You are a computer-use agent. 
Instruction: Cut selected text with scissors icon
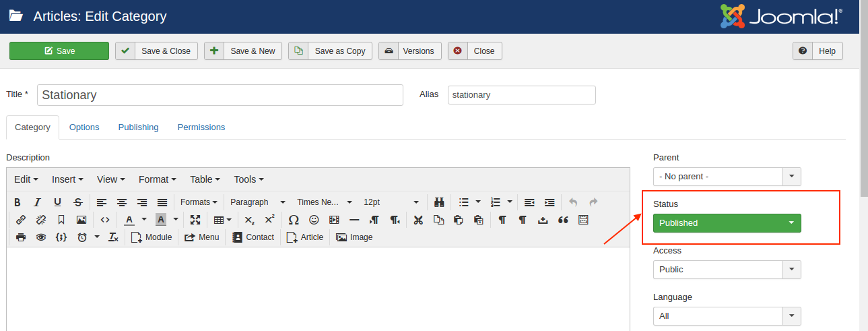tap(418, 220)
